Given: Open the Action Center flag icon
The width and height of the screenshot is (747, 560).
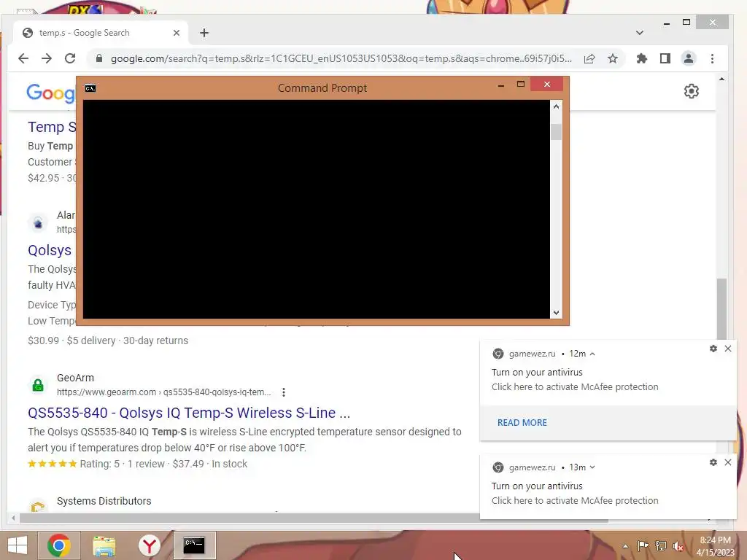Looking at the screenshot, I should (x=643, y=546).
